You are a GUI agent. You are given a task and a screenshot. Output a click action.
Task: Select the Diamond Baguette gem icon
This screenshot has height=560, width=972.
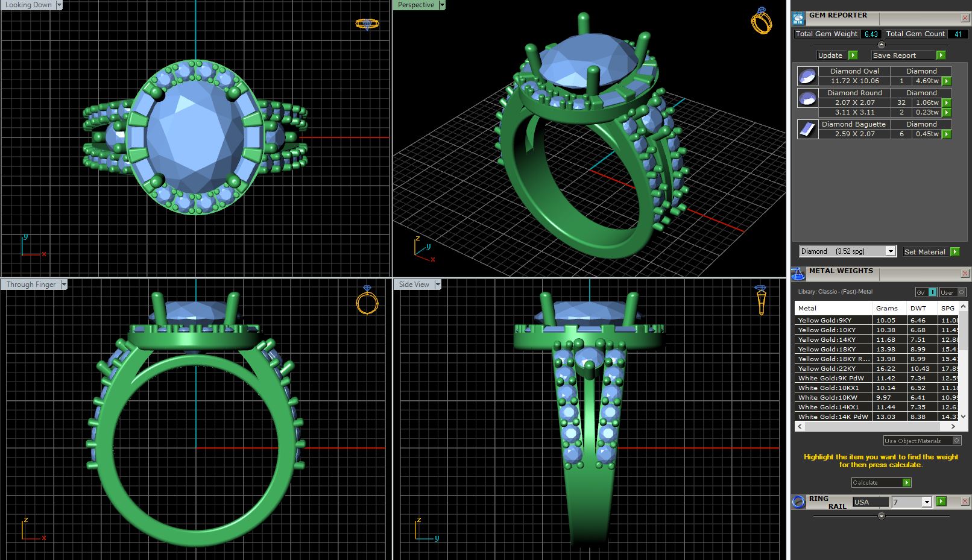point(807,129)
